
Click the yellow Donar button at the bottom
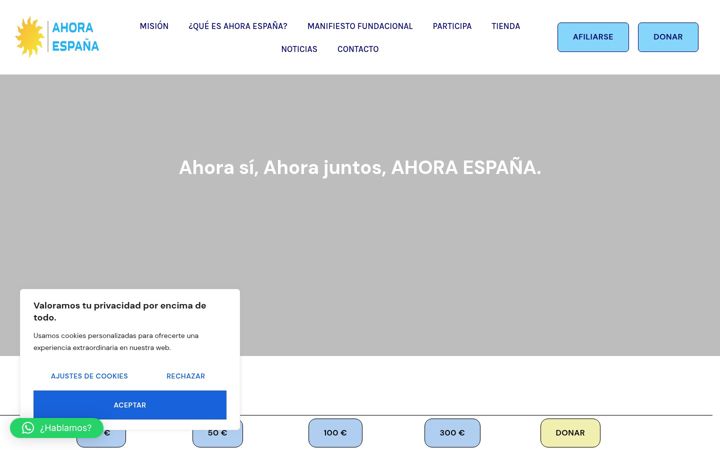click(570, 433)
